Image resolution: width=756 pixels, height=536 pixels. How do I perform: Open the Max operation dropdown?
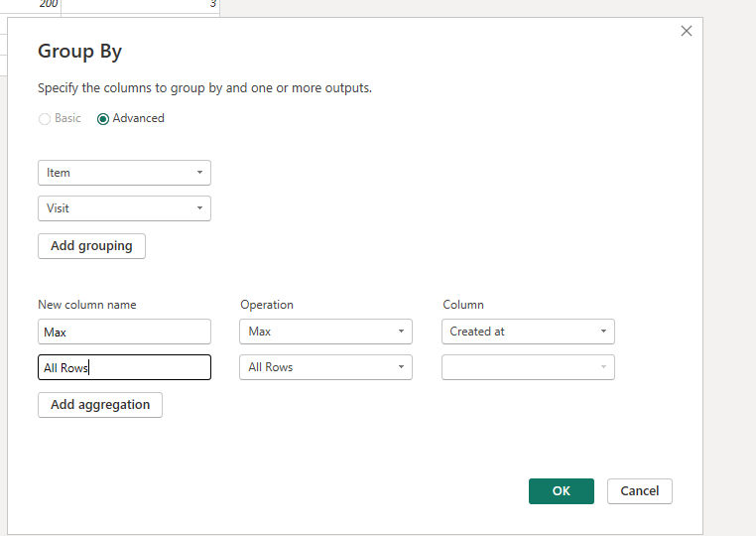326,332
